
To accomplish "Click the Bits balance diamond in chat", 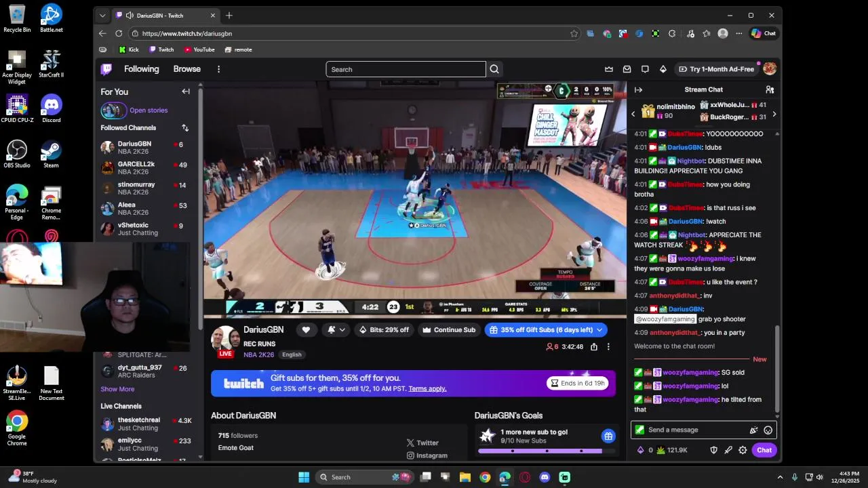I will coord(641,450).
